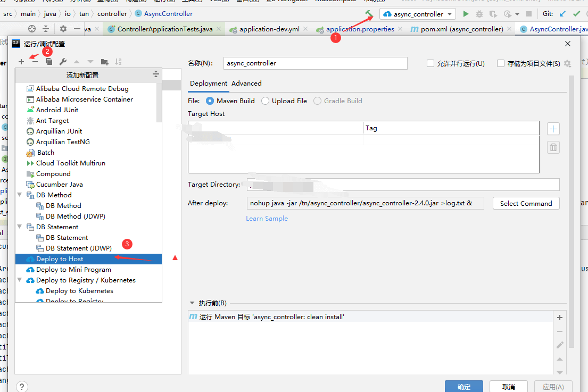Viewport: 588px width, 392px height.
Task: Open pom.xml (async_controller) tab
Action: (462, 29)
